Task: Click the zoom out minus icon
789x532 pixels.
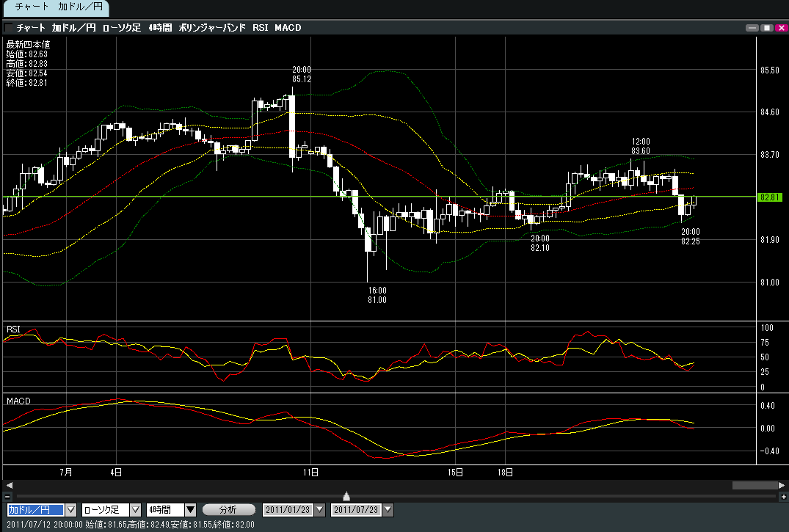Action: (x=7, y=497)
